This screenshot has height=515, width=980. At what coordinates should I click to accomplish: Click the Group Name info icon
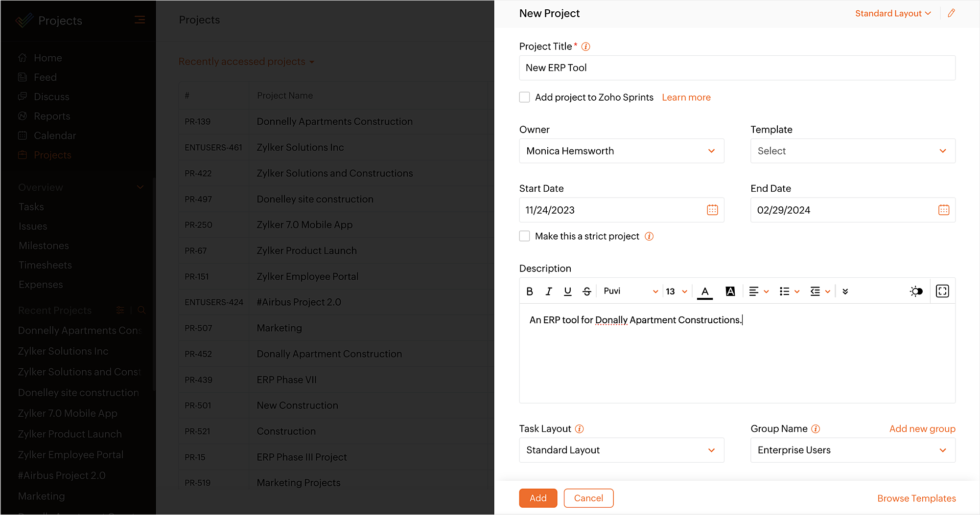click(x=816, y=429)
